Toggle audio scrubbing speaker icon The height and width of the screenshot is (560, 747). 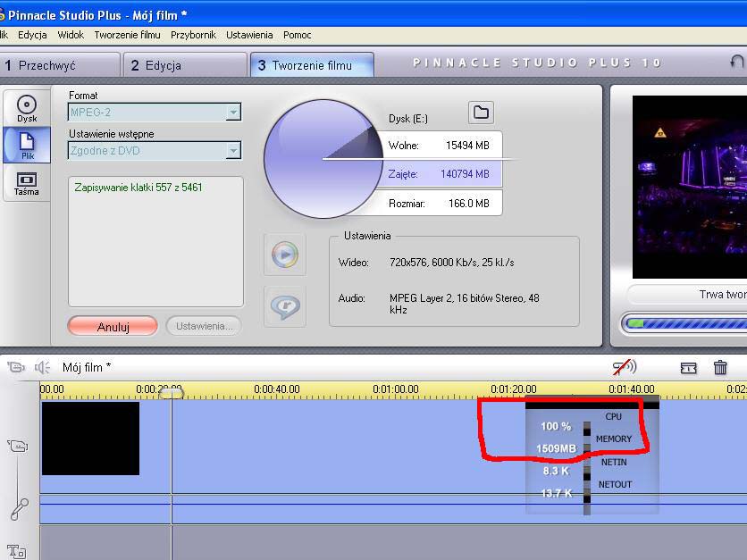click(624, 367)
